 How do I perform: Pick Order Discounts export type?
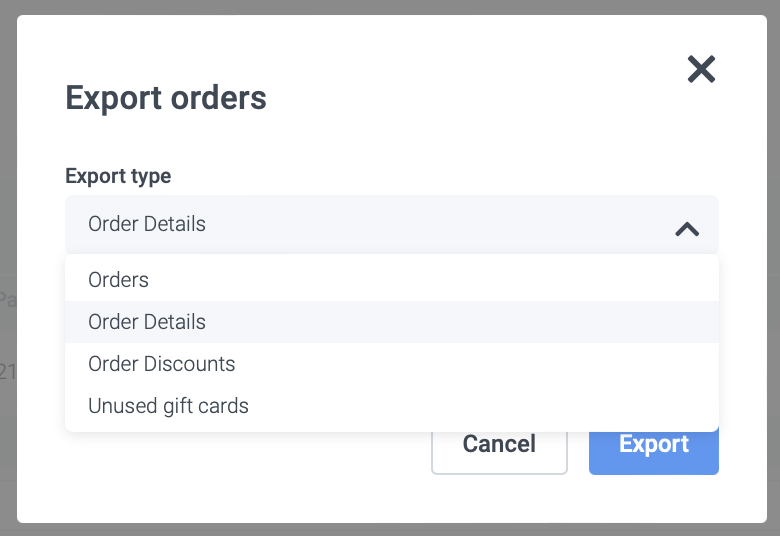pos(162,364)
